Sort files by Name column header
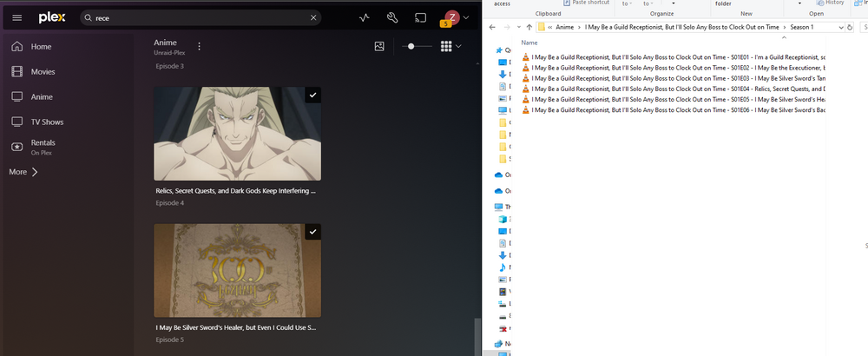The height and width of the screenshot is (356, 868). pos(529,43)
